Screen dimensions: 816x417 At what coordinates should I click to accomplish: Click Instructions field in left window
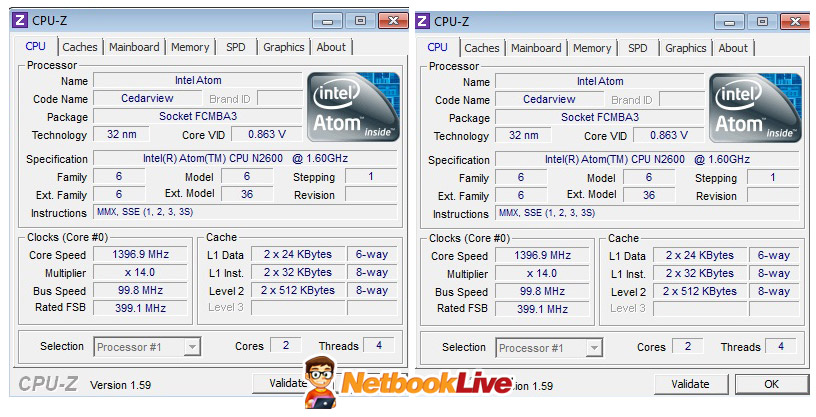click(245, 212)
